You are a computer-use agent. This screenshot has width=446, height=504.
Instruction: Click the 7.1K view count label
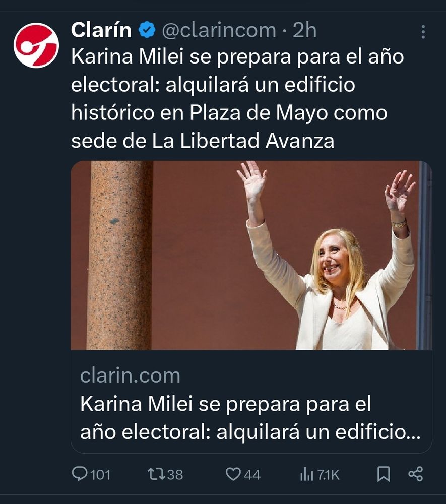pyautogui.click(x=328, y=475)
